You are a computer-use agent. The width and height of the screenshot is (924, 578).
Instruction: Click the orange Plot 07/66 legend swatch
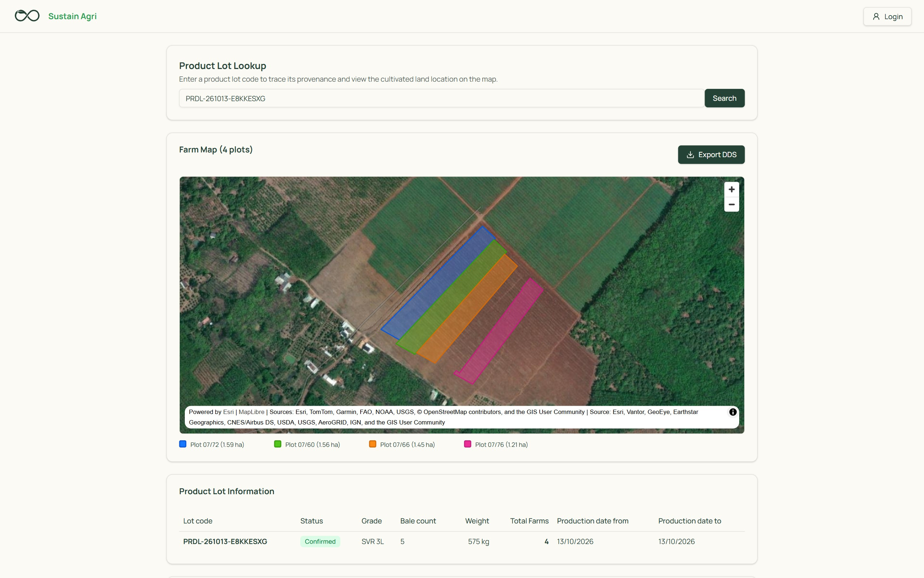click(372, 444)
